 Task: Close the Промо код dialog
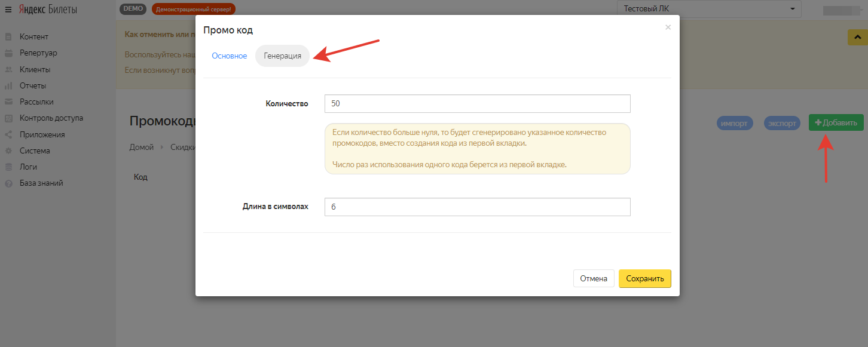(x=668, y=27)
